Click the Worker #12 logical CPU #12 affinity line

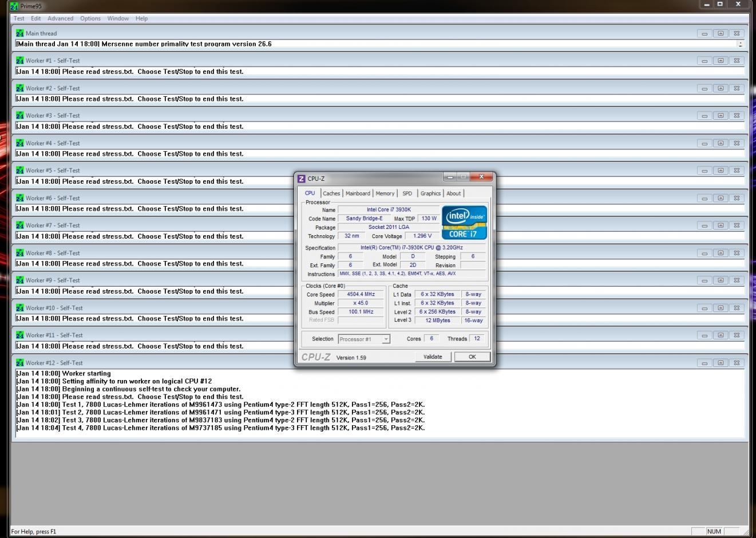114,381
